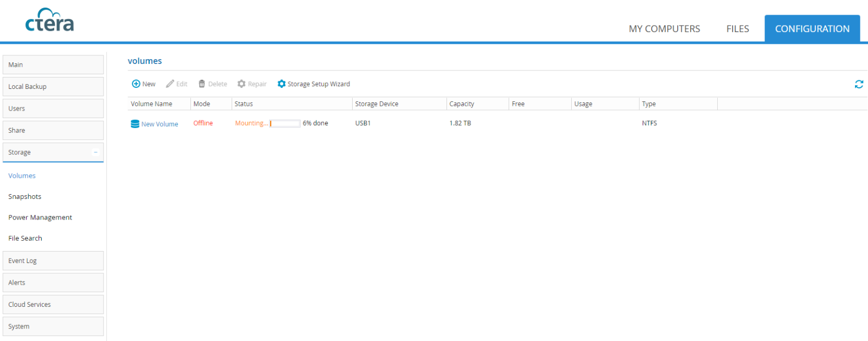Sort by Capacity column header

pyautogui.click(x=477, y=104)
